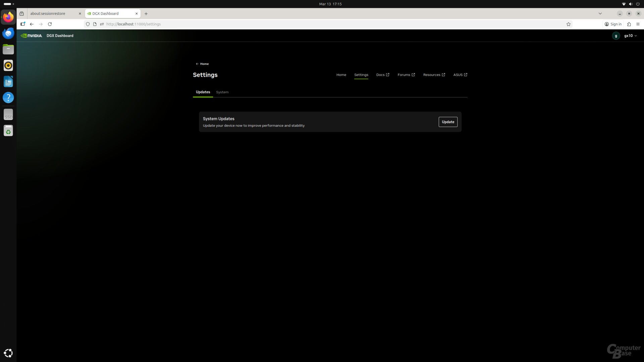Viewport: 644px width, 362px height.
Task: Open the system status menu power icon
Action: [638, 4]
